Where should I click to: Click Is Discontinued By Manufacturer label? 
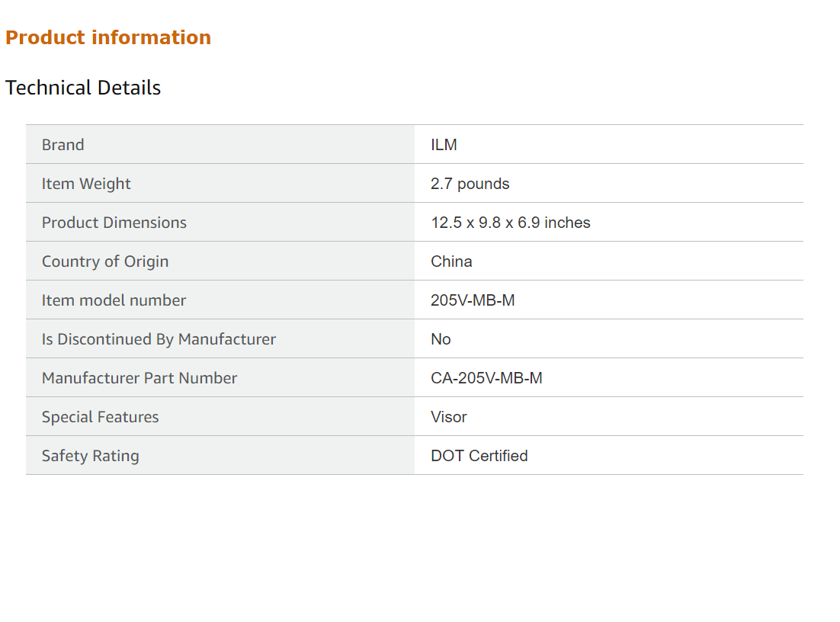159,339
